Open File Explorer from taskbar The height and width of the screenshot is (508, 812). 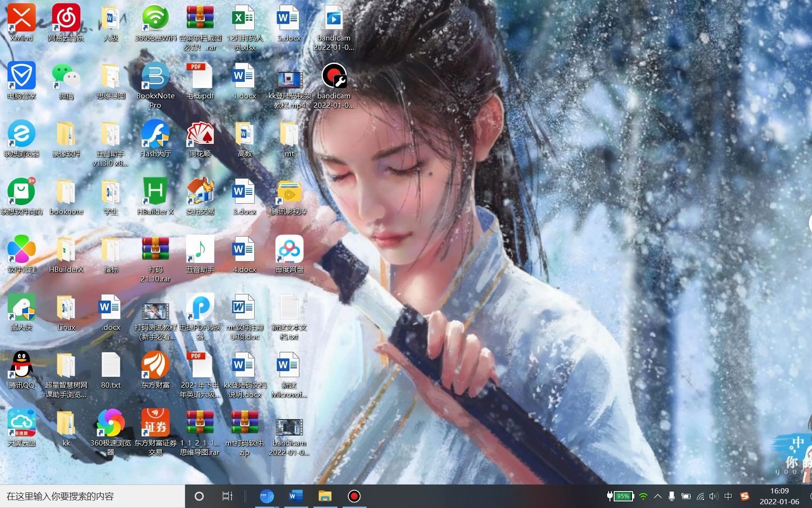pyautogui.click(x=325, y=496)
